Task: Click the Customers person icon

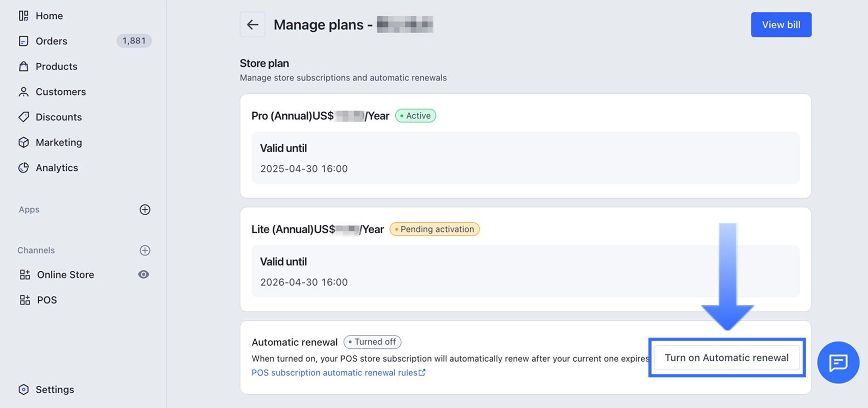Action: 23,92
